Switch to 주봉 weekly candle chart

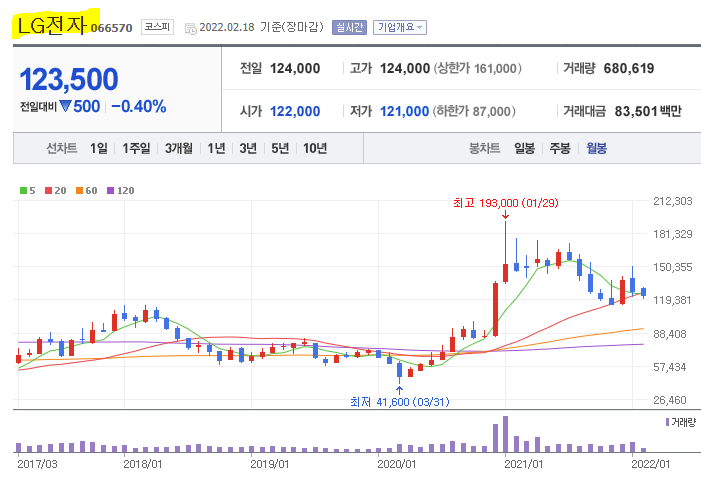[x=560, y=148]
